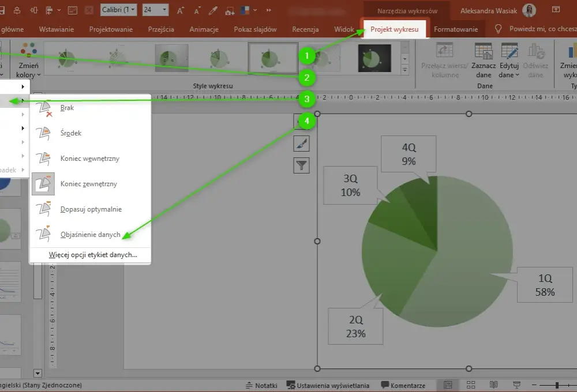Open Ustawienia wyświetlania in status bar
577x392 pixels.
point(328,386)
